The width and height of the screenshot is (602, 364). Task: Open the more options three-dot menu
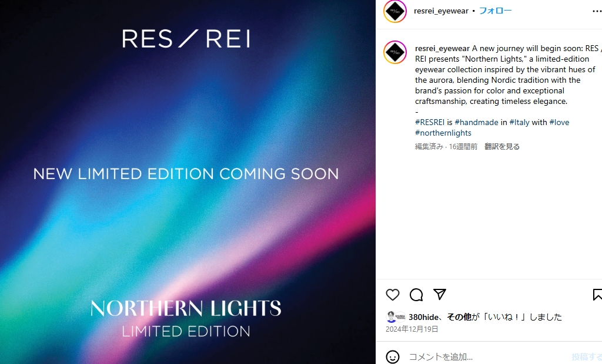[597, 11]
